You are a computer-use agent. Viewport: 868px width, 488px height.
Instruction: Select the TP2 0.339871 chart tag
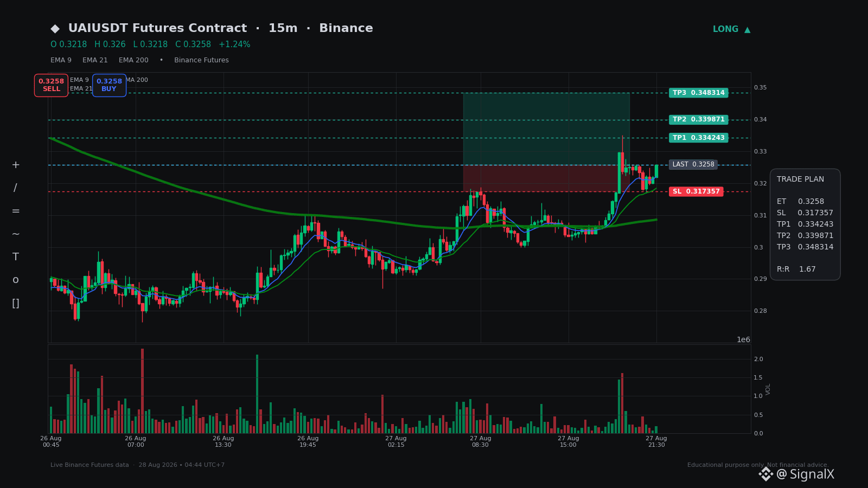click(698, 119)
